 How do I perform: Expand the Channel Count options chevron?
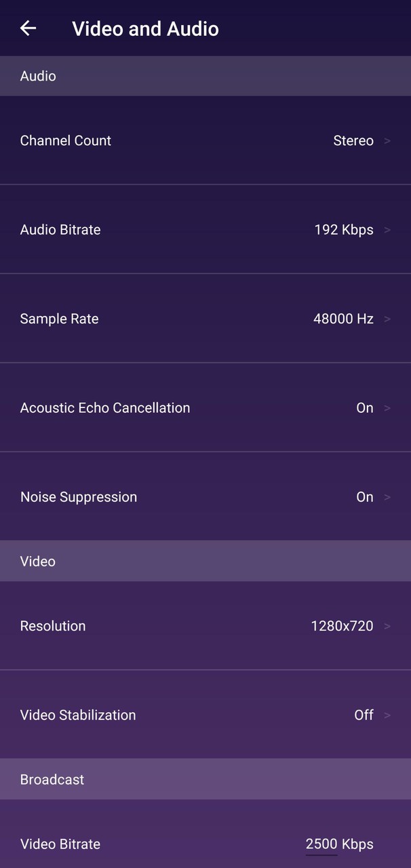coord(388,140)
